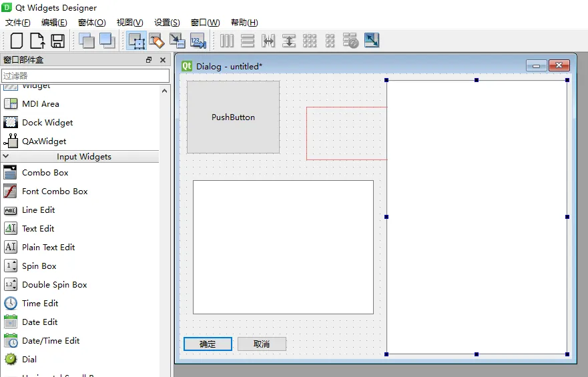The image size is (588, 377).
Task: Select the Dial widget
Action: click(29, 360)
